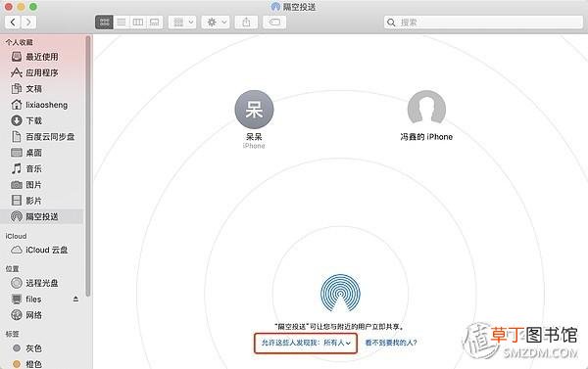
Task: Open 网络 in the sidebar
Action: pos(41,315)
